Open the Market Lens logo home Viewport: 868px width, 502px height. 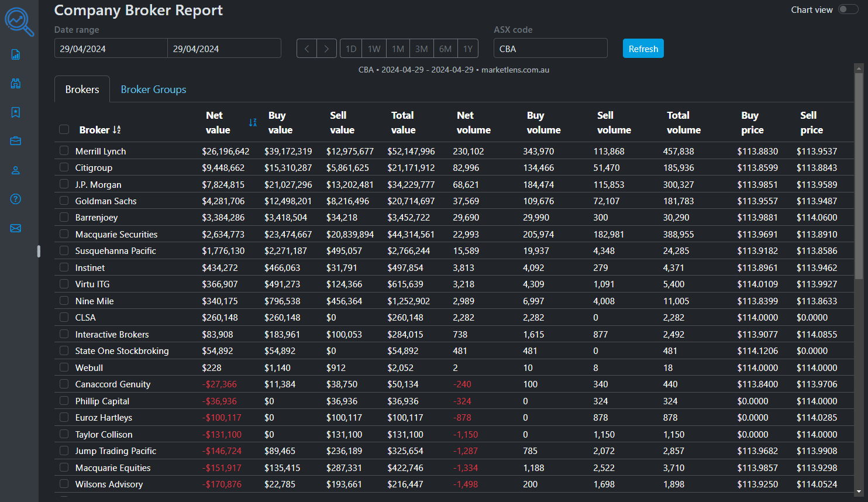[19, 22]
